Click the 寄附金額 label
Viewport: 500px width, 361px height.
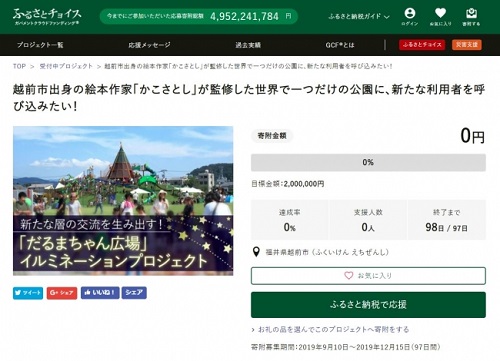(x=272, y=136)
